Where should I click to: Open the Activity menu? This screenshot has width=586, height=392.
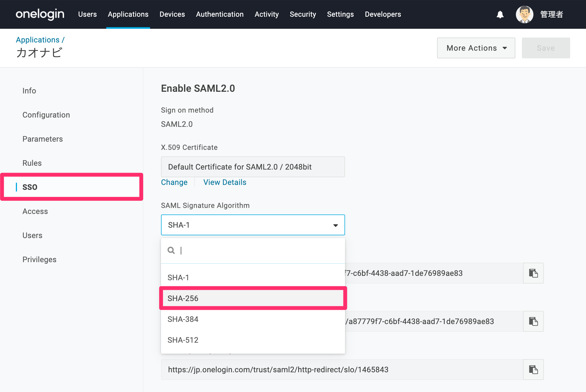tap(266, 14)
